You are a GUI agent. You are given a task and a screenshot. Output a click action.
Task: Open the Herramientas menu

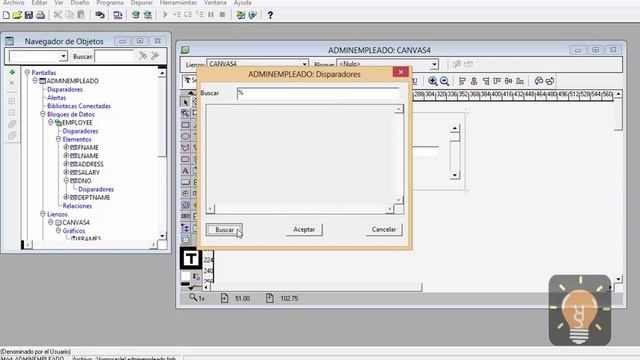point(178,3)
